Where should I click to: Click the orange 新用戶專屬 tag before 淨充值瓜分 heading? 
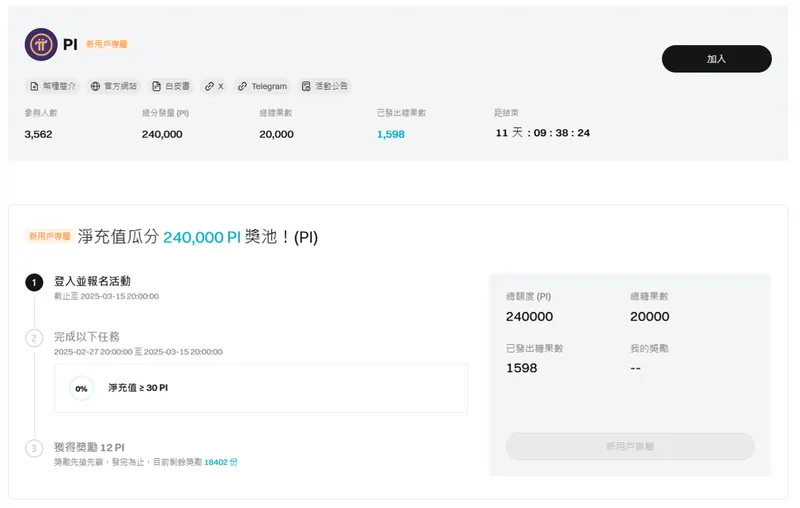click(x=49, y=236)
